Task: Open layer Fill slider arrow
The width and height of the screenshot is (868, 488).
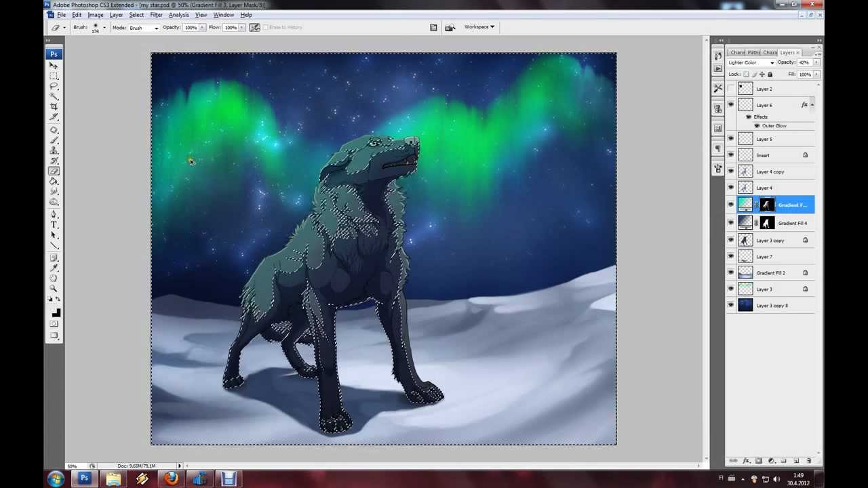Action: click(x=816, y=75)
